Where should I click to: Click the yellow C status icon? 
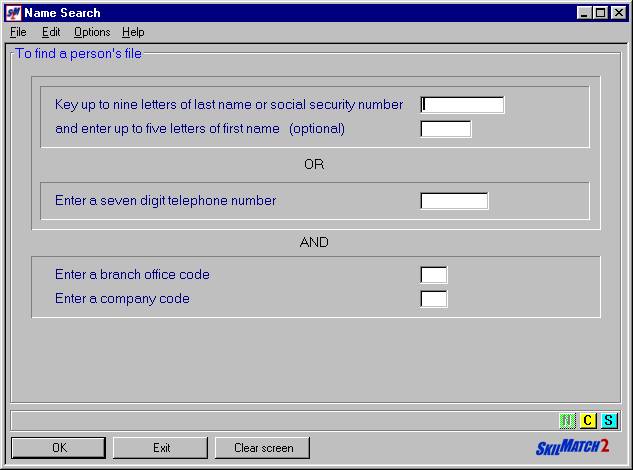click(588, 421)
